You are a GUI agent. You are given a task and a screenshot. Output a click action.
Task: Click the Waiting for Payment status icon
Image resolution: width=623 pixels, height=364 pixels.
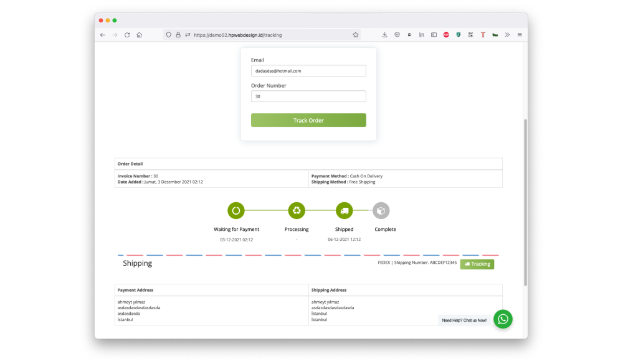[x=236, y=211]
